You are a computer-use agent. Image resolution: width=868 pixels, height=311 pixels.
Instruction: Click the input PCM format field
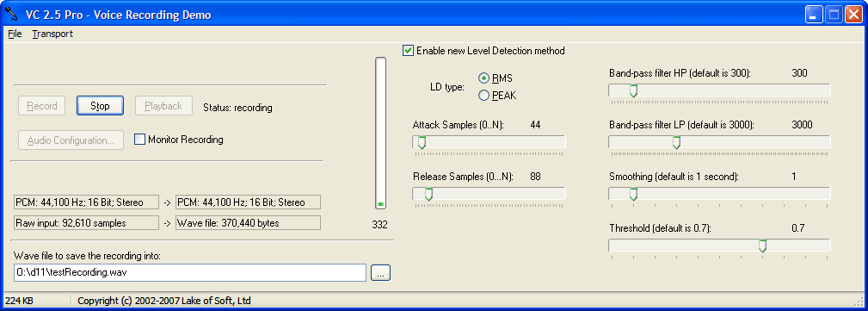[x=85, y=202]
